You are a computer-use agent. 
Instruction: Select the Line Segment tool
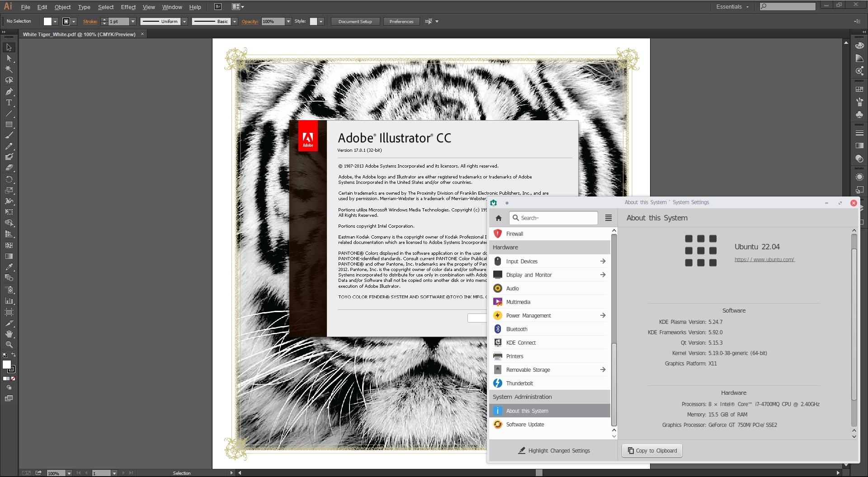pos(9,113)
